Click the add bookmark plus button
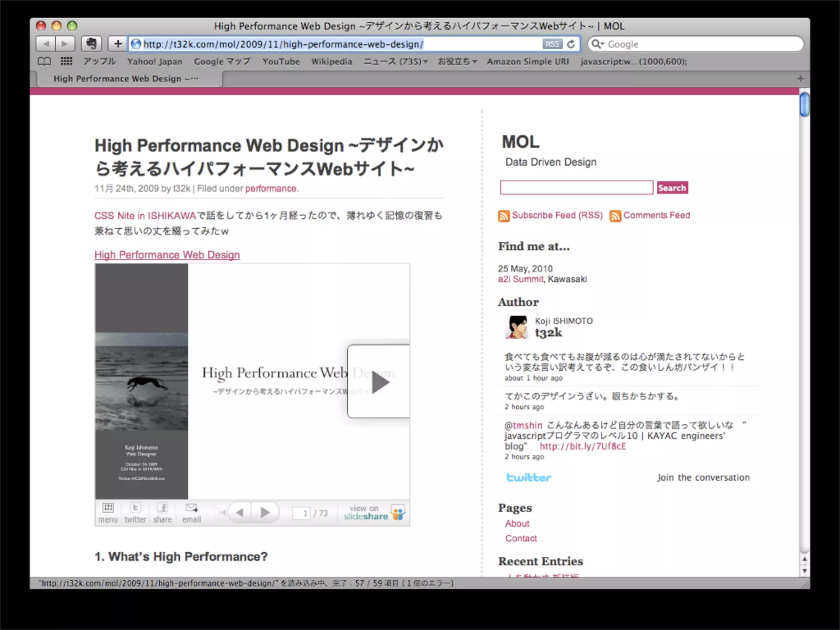 tap(118, 43)
